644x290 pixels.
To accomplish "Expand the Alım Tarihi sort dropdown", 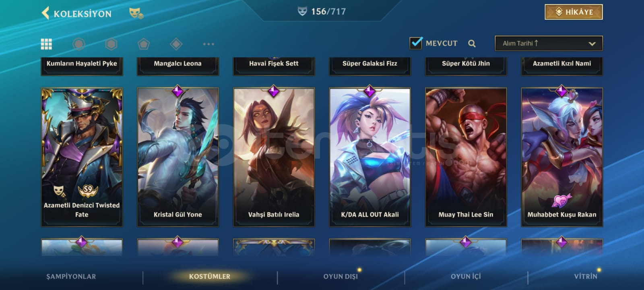I will 549,43.
